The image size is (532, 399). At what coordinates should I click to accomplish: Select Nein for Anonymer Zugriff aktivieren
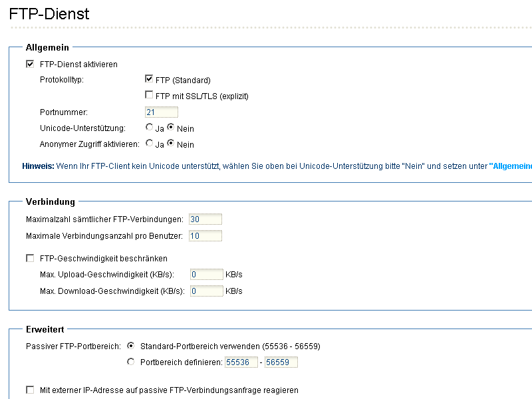click(x=171, y=143)
